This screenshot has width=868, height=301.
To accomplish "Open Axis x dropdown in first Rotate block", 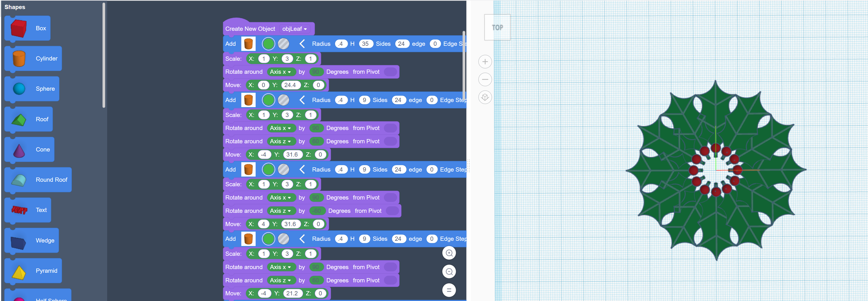I will tap(280, 72).
